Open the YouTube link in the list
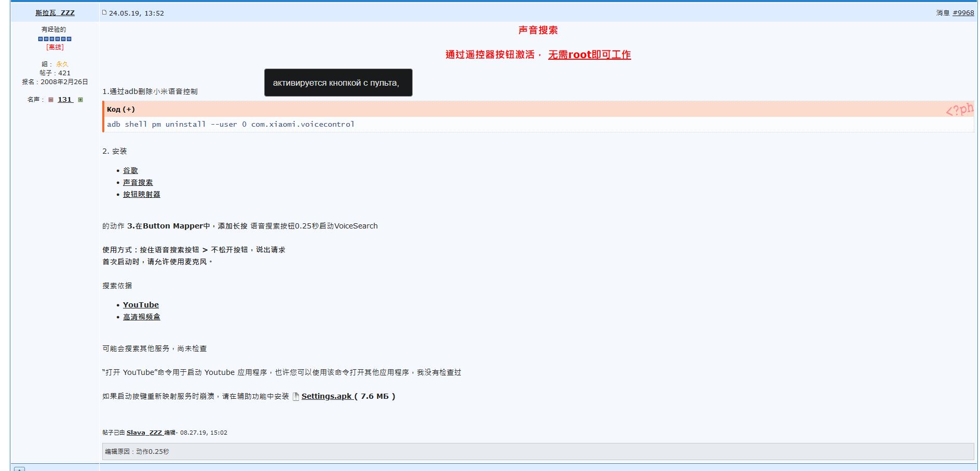 (x=141, y=305)
